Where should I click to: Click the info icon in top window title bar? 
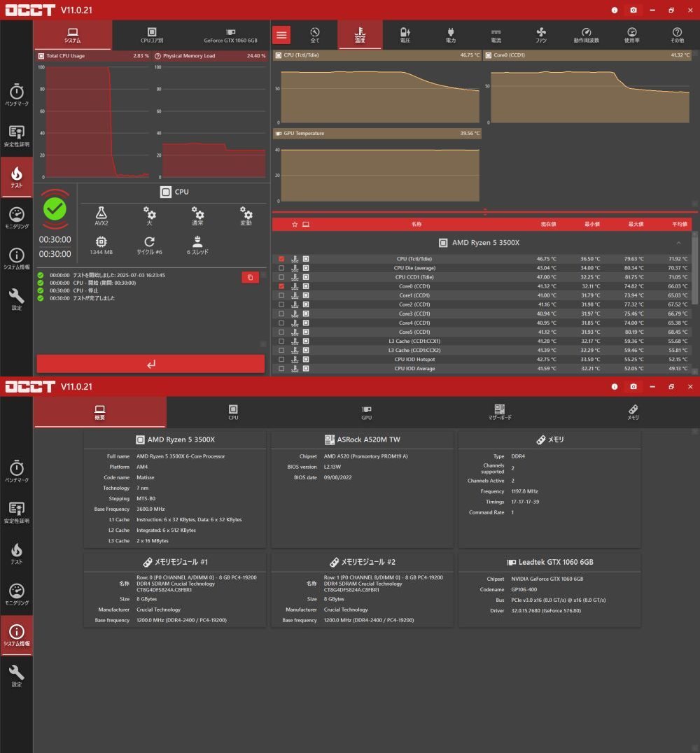(x=614, y=10)
